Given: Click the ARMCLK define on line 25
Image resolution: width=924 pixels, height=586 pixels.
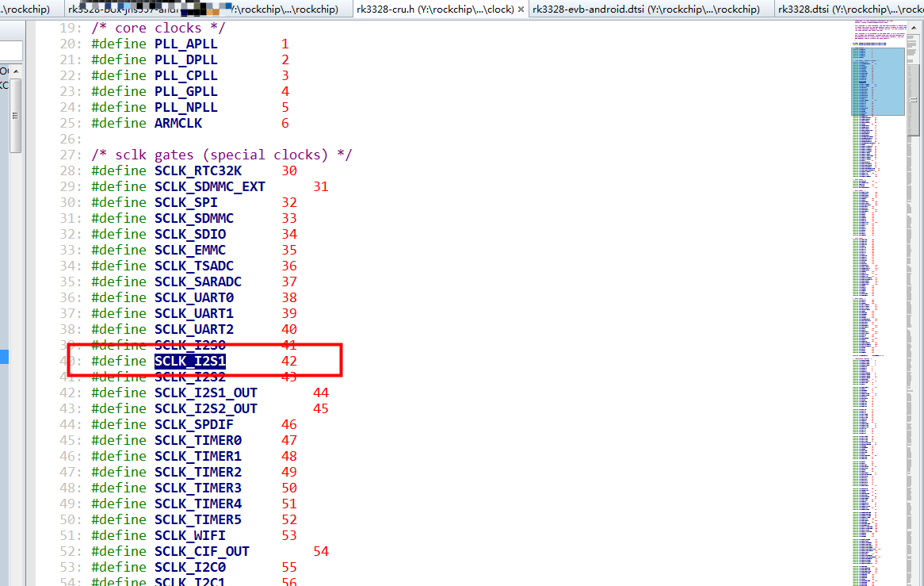Looking at the screenshot, I should (178, 123).
